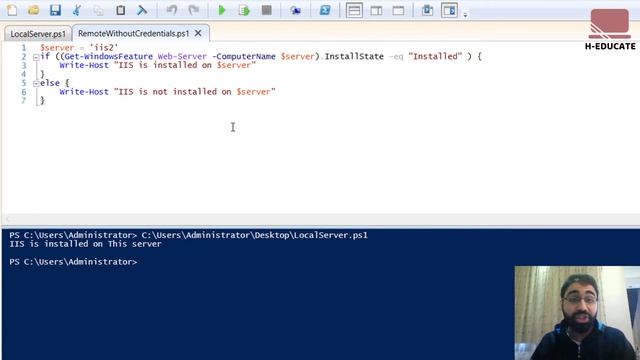This screenshot has height=360, width=640.
Task: Click the -ComputerName parameter in line 2
Action: tap(244, 57)
